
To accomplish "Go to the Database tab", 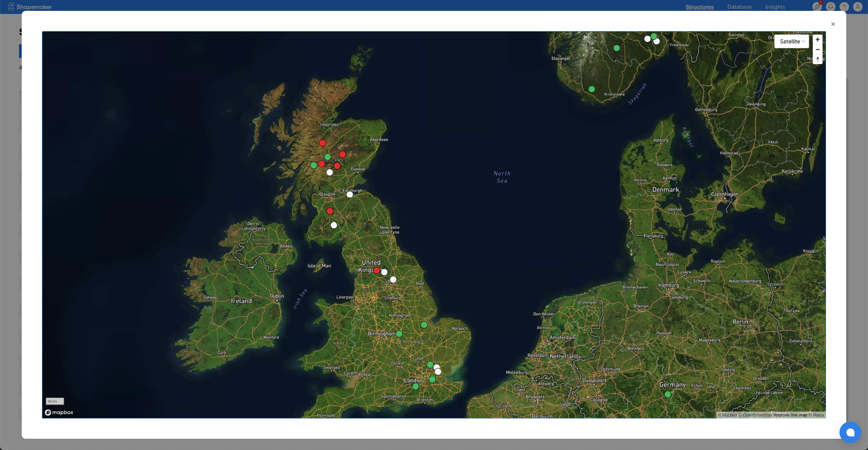I will (739, 7).
